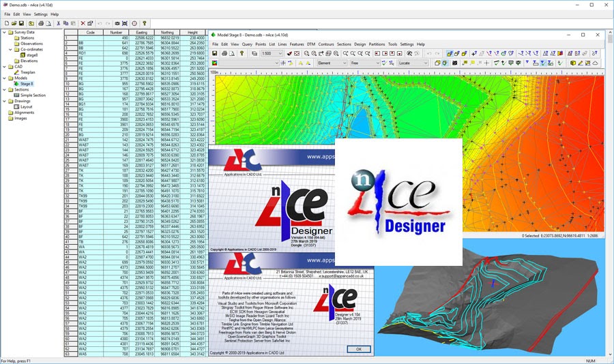614x364 pixels.
Task: Click the Zoom window icon right of scale box
Action: tap(297, 53)
